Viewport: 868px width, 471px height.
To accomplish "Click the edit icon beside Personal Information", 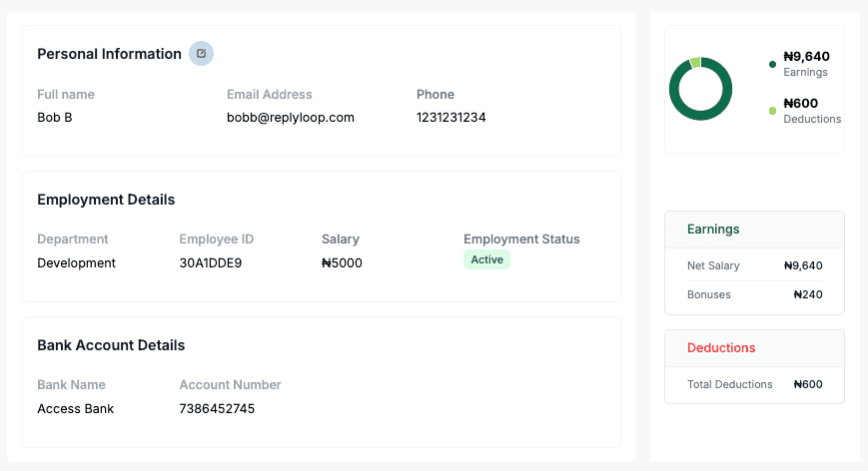I will tap(201, 54).
